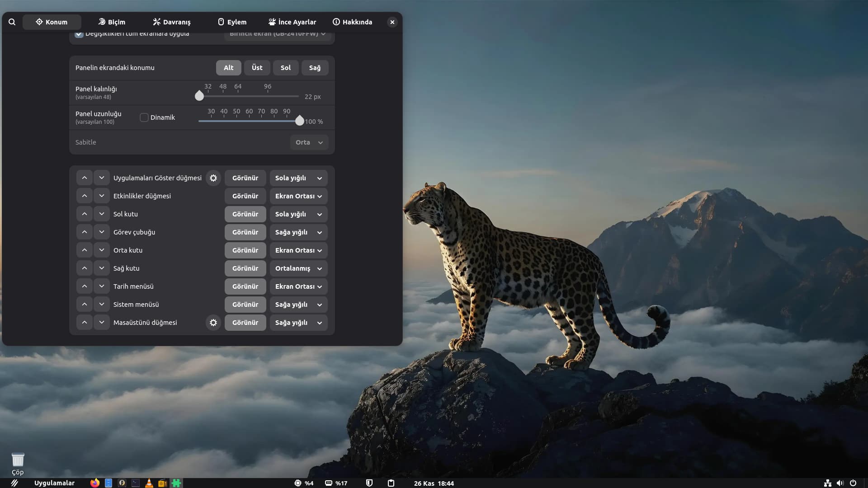Open settings gear for Masaüstünü düğmesi

pyautogui.click(x=213, y=323)
